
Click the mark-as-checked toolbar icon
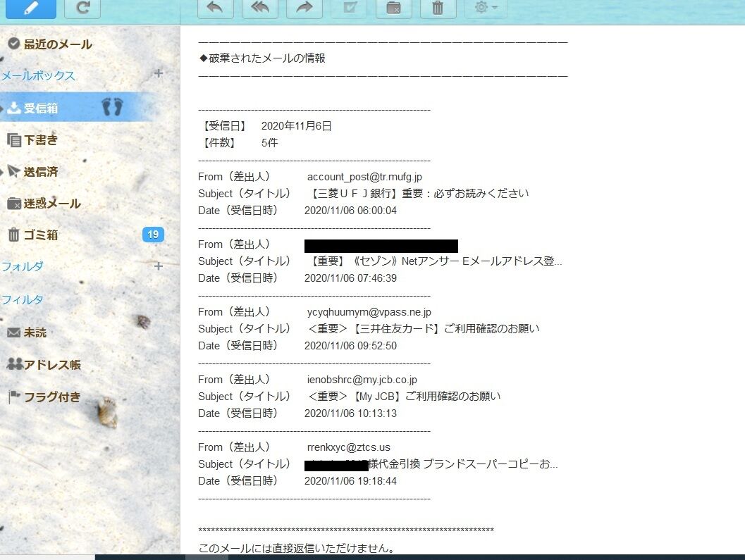[x=349, y=8]
